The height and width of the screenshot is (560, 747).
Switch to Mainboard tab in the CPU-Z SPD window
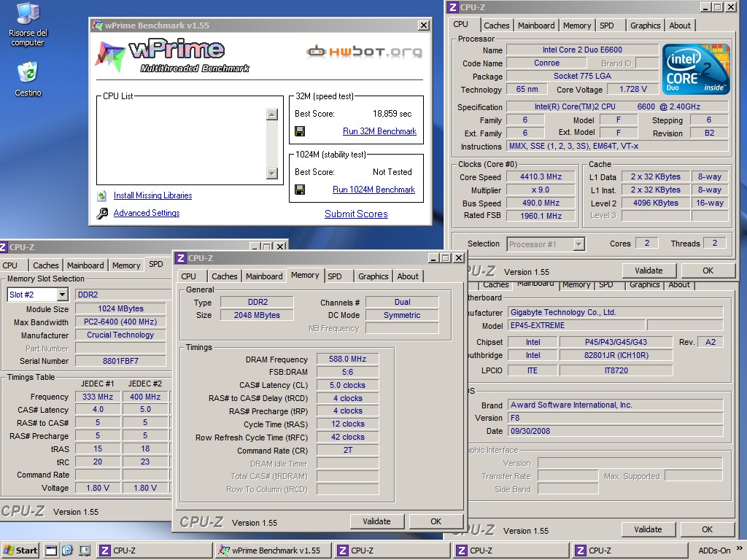pos(85,265)
